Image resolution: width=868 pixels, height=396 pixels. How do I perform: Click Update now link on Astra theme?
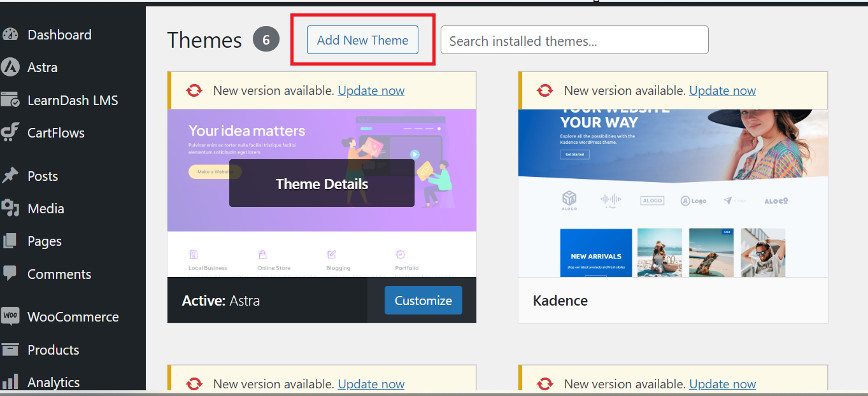371,90
